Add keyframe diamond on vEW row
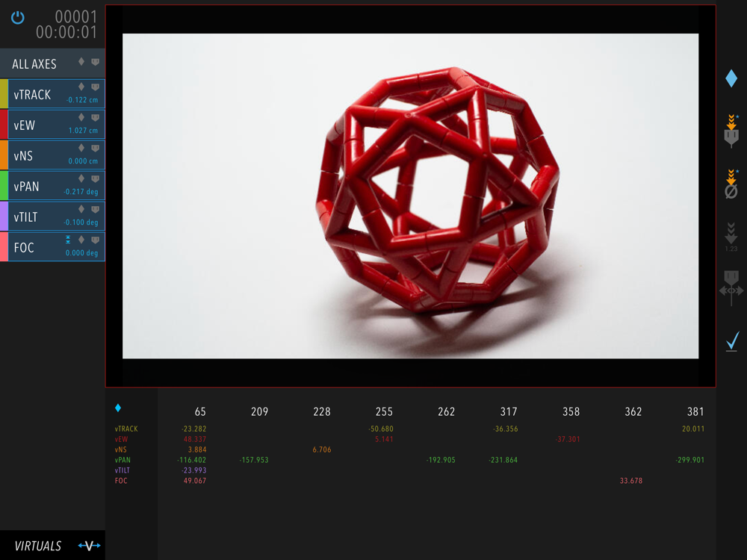 coord(81,117)
